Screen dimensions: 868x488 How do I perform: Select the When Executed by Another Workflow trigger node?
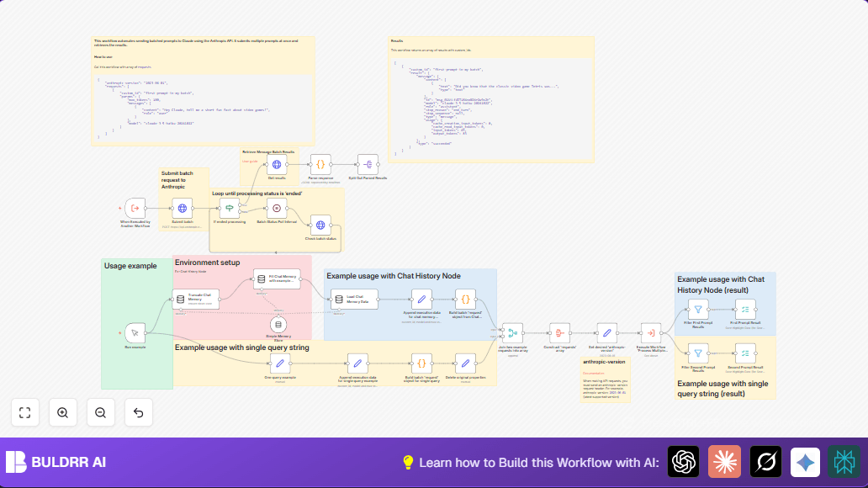[x=135, y=209]
